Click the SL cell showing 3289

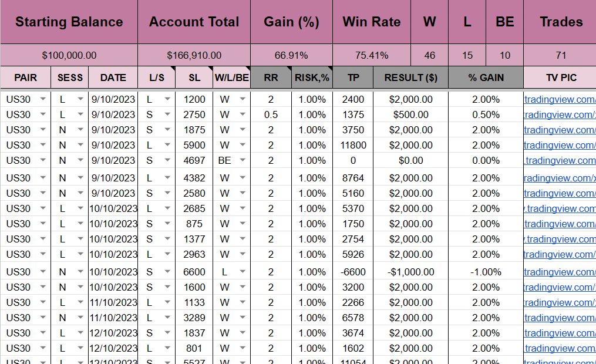(x=194, y=317)
